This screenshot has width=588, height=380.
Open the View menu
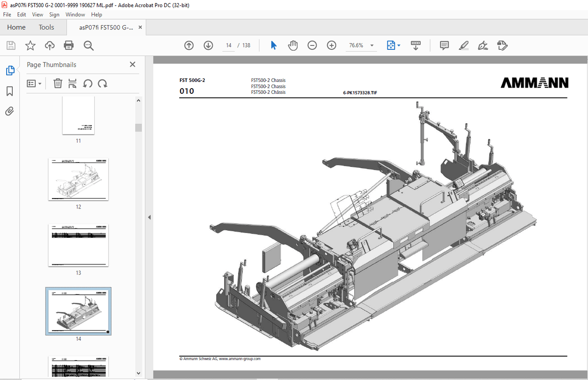pyautogui.click(x=37, y=14)
